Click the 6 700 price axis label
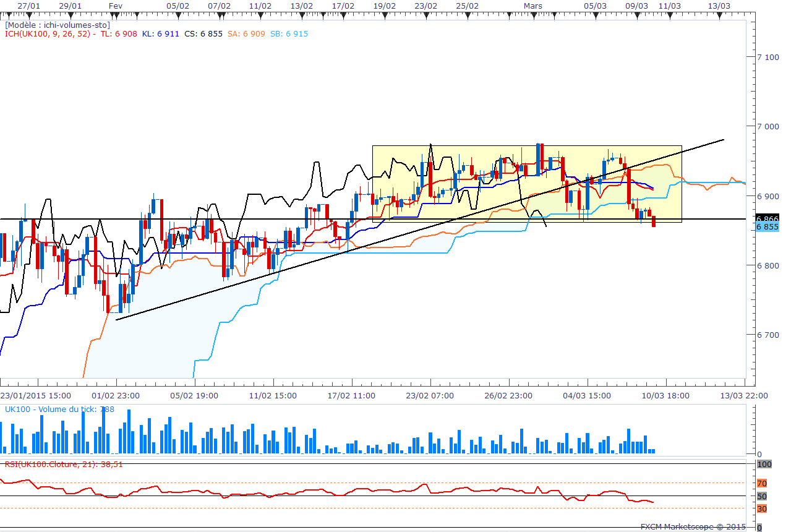 (x=767, y=335)
